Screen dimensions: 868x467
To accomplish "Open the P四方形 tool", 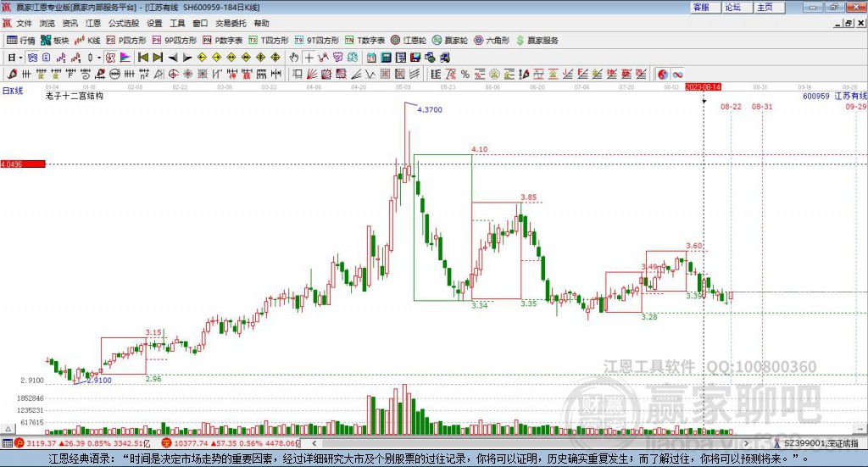I will click(x=127, y=41).
